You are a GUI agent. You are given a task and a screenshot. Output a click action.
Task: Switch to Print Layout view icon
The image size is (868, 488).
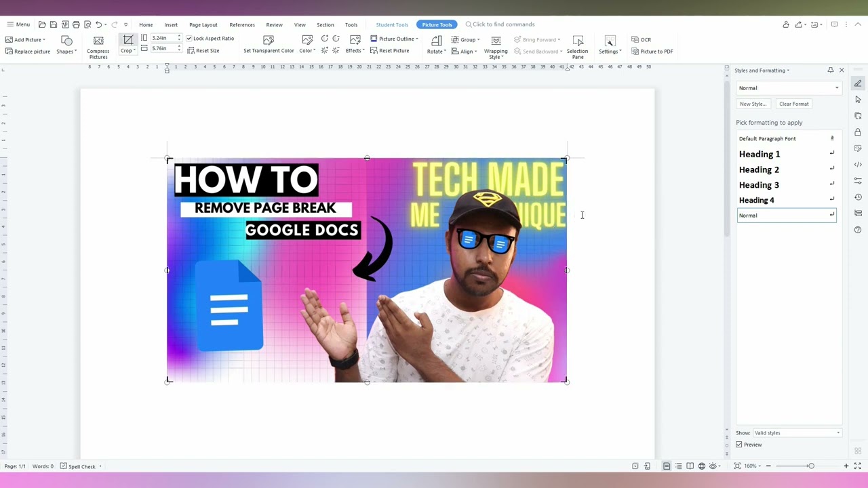(667, 466)
